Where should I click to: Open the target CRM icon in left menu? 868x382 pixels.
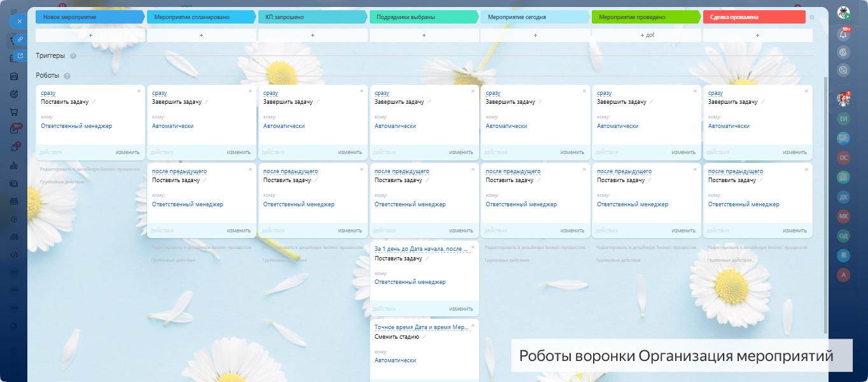pos(14,94)
